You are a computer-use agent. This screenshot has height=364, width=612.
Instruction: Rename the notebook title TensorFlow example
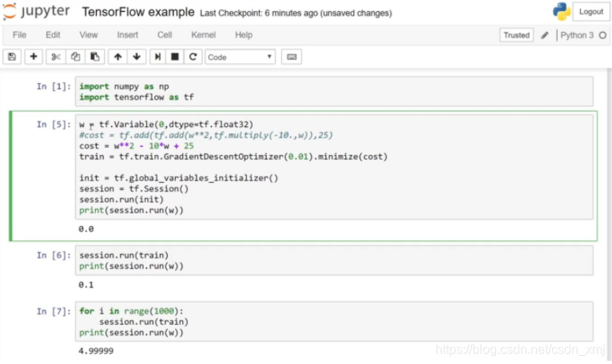[138, 12]
